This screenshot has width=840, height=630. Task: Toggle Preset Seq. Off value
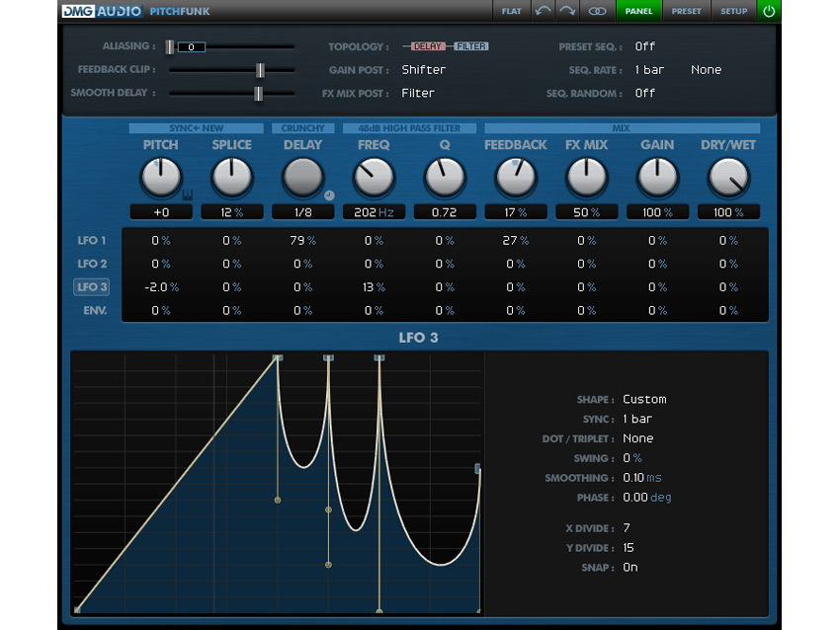pos(644,46)
